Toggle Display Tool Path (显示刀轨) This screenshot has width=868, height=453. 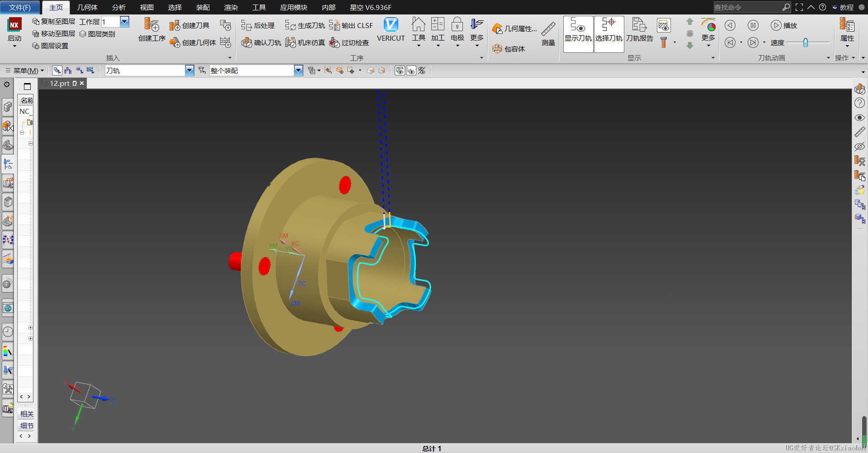(578, 34)
